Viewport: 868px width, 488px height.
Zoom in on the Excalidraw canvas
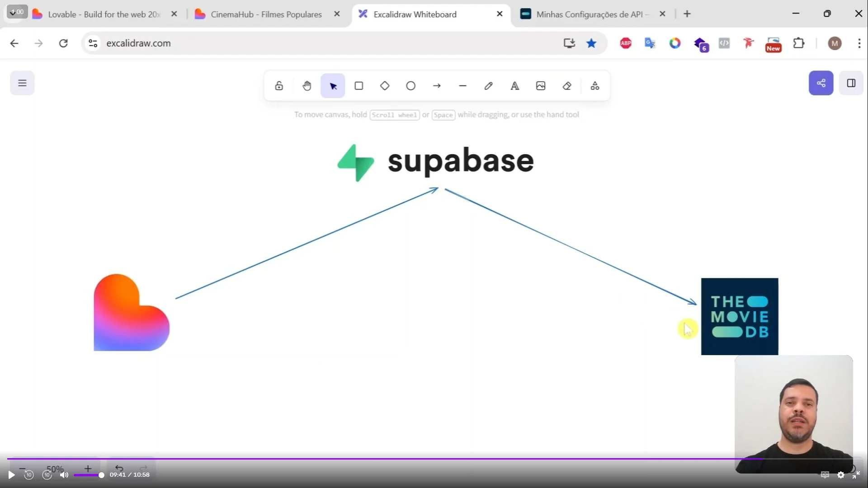pyautogui.click(x=88, y=469)
